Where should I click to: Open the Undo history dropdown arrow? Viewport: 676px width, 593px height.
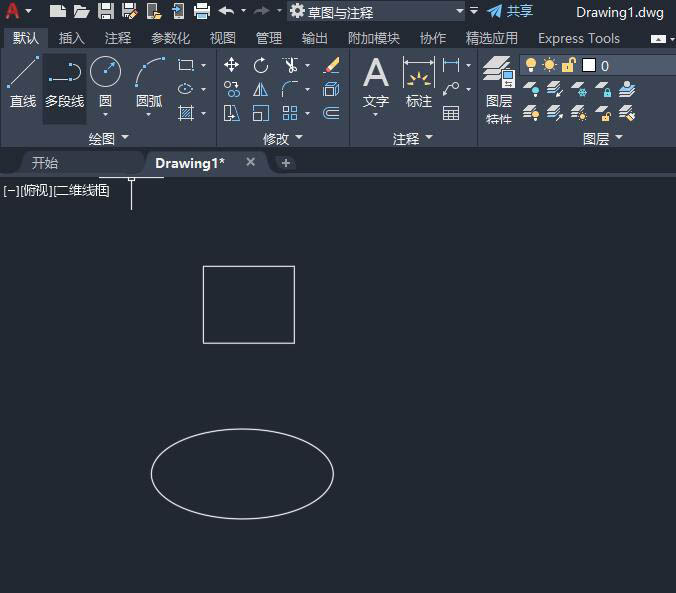(x=244, y=11)
